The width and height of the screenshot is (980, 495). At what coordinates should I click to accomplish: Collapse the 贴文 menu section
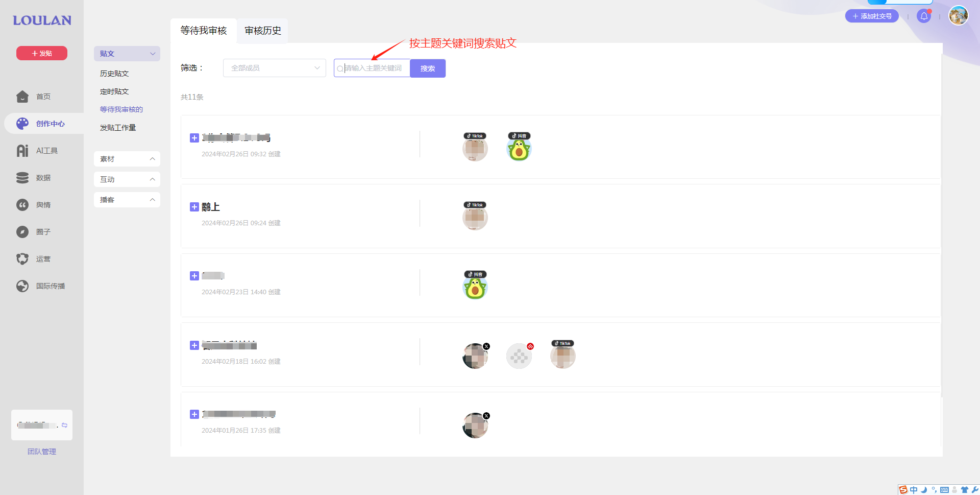[127, 54]
